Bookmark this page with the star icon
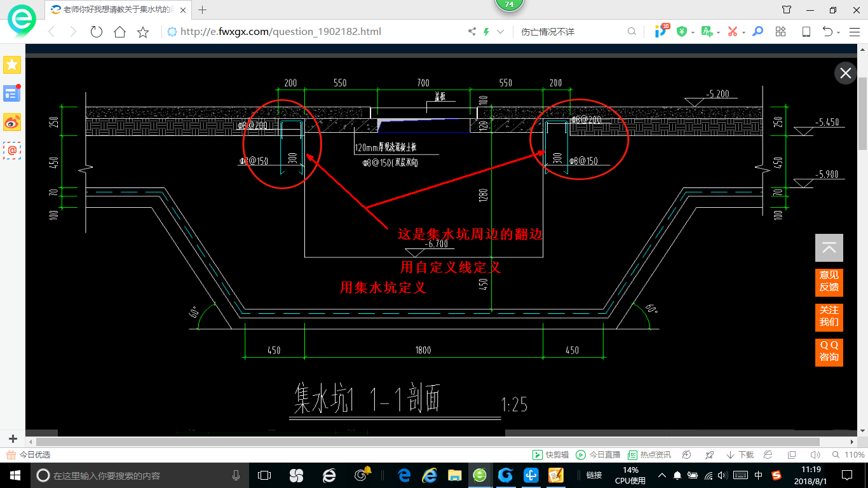 [x=143, y=32]
